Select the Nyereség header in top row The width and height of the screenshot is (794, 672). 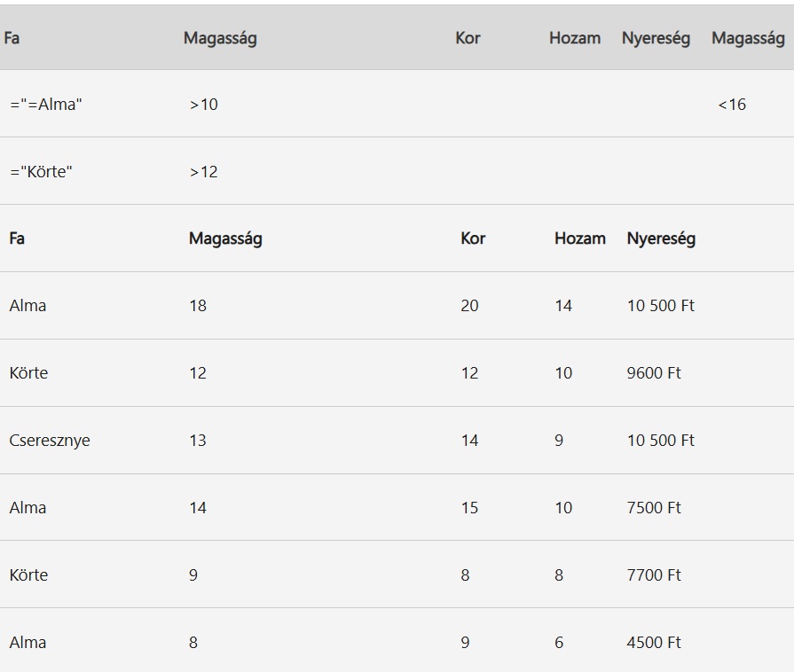656,38
